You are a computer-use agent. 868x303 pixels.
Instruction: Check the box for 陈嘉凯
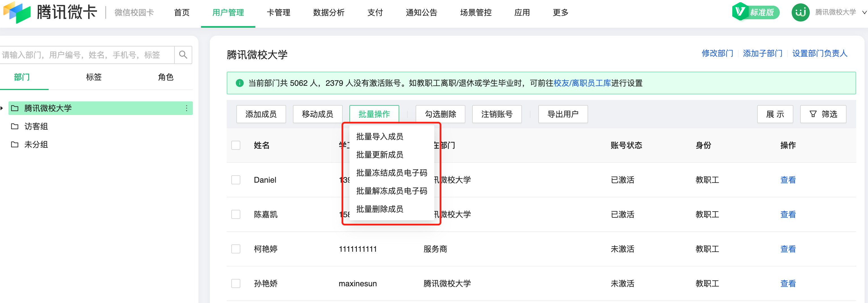pyautogui.click(x=236, y=214)
